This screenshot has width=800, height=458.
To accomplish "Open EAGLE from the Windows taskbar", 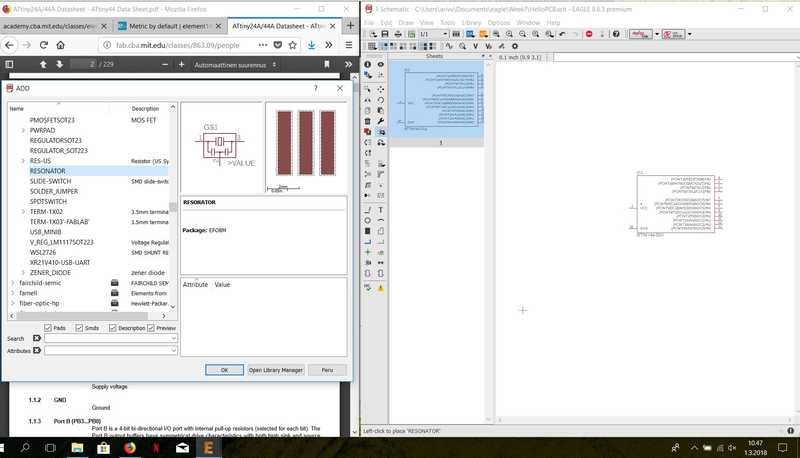I will [208, 448].
